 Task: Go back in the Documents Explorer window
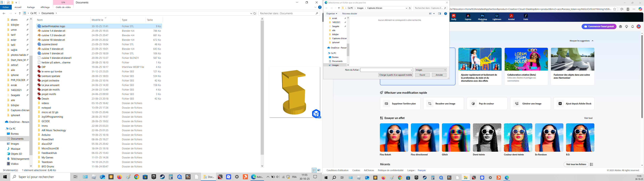[x=4, y=13]
